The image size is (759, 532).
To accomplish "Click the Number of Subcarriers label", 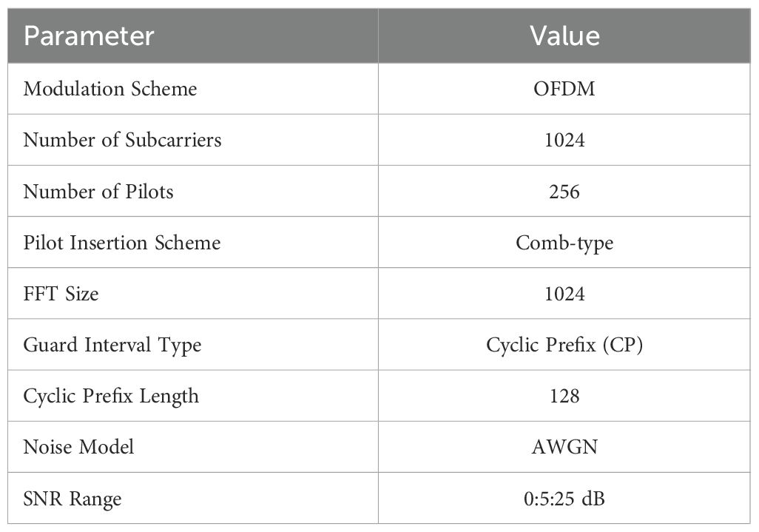I will 122,140.
